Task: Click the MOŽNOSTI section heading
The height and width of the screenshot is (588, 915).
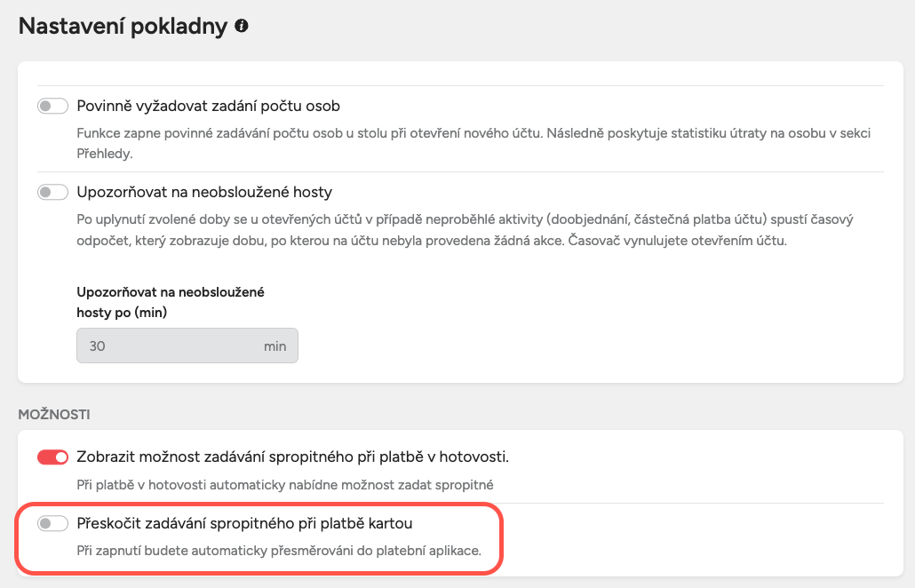Action: (x=54, y=415)
